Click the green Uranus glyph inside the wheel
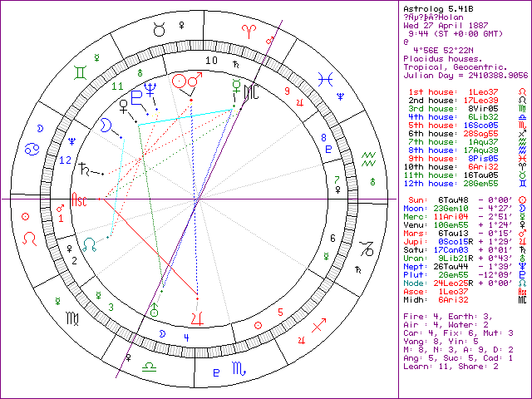 coord(155,310)
